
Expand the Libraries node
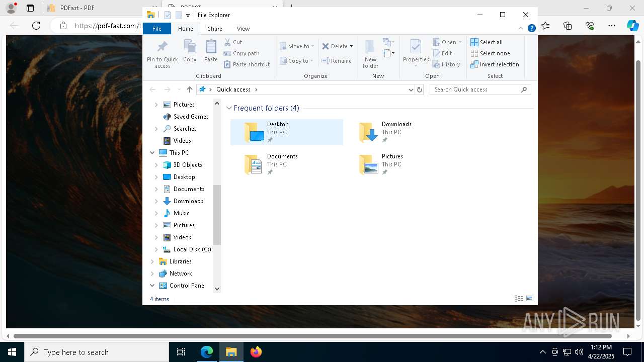(152, 261)
